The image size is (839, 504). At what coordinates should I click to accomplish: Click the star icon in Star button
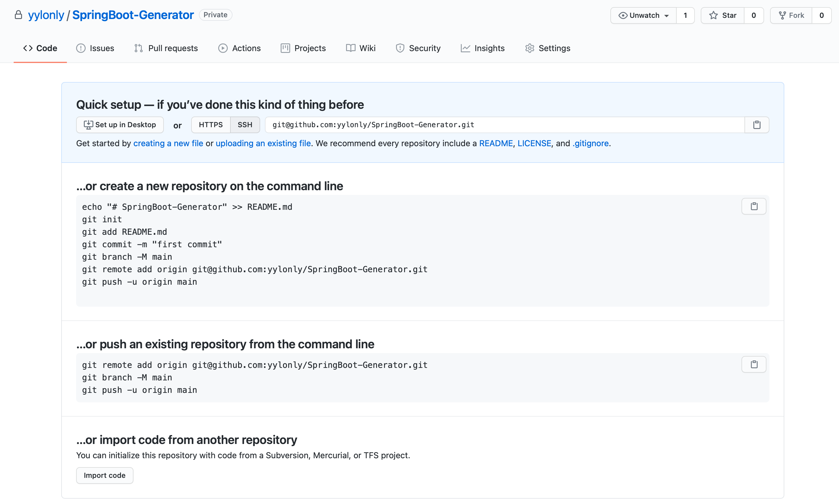pos(713,15)
